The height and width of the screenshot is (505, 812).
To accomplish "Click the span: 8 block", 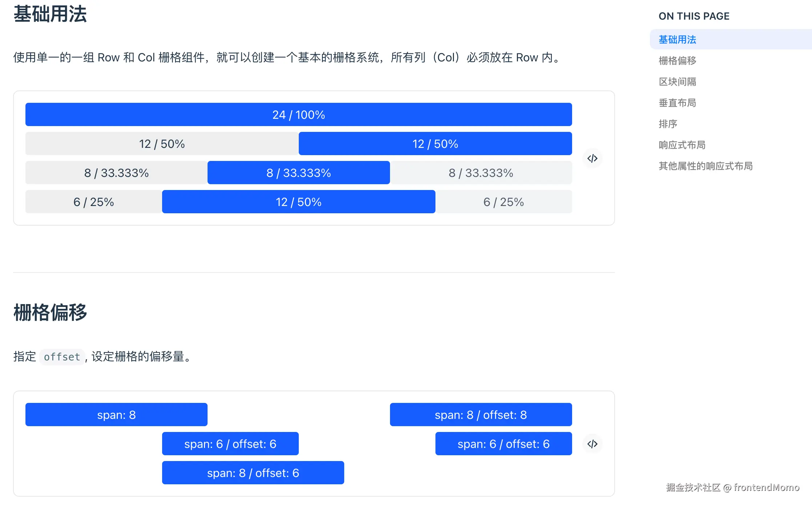I will pos(116,415).
